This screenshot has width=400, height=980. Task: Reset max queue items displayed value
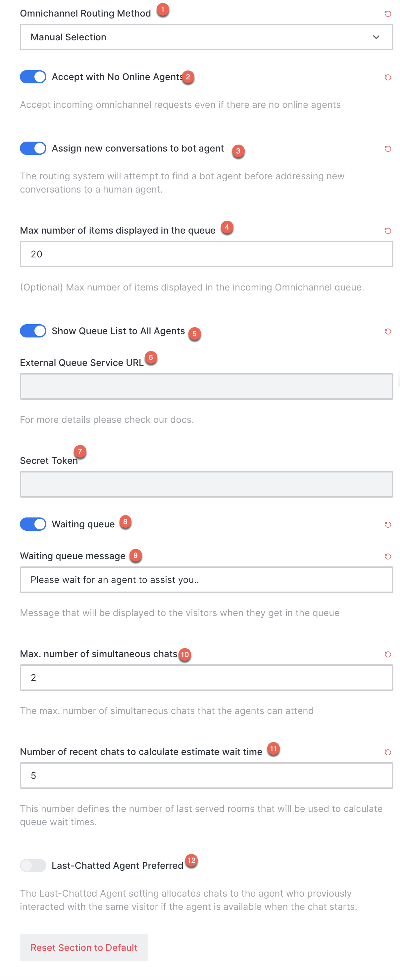[388, 231]
